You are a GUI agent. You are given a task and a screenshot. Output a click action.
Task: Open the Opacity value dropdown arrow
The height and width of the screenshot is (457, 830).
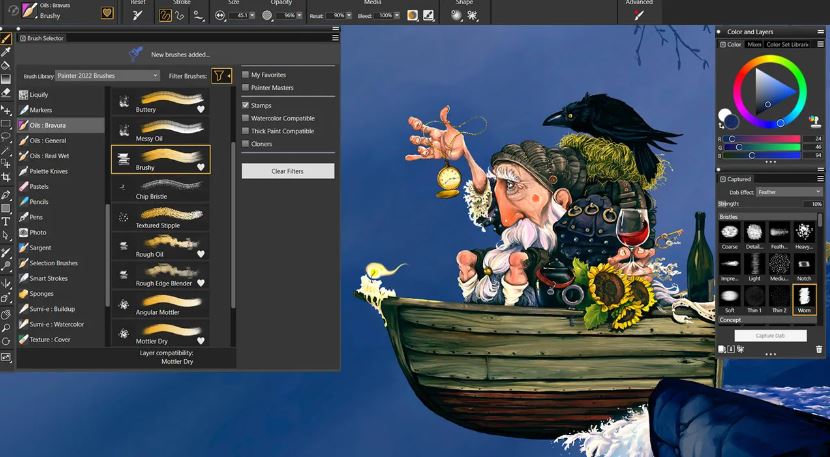(300, 16)
